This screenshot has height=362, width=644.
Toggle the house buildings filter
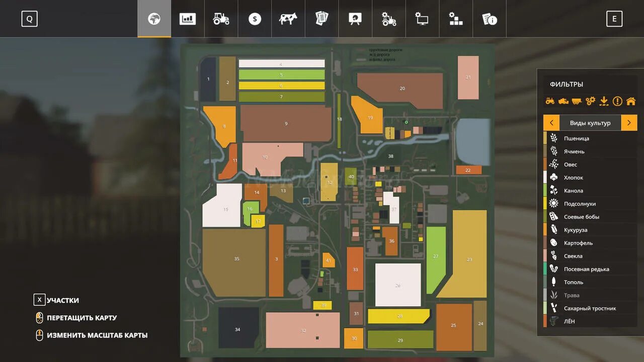[631, 101]
